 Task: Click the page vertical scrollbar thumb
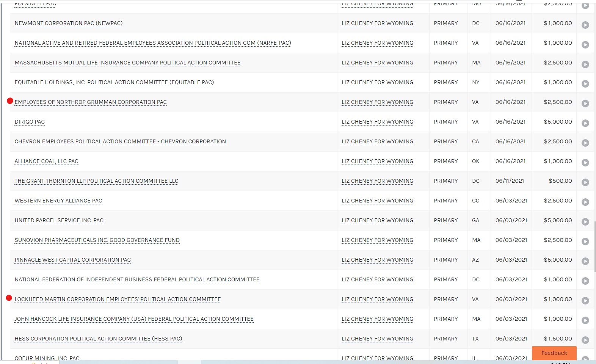594,246
